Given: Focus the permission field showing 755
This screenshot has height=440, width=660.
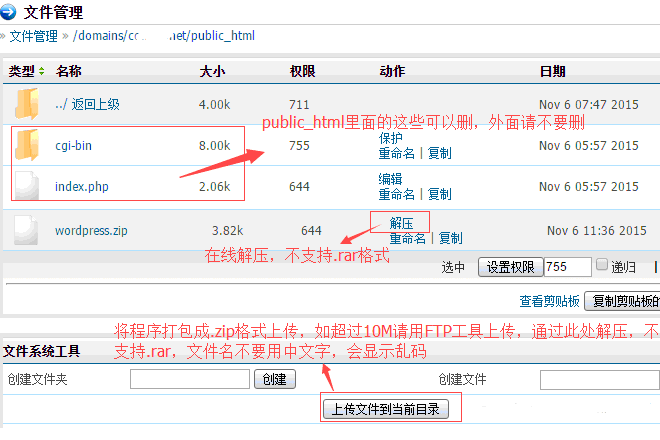Looking at the screenshot, I should (x=568, y=267).
